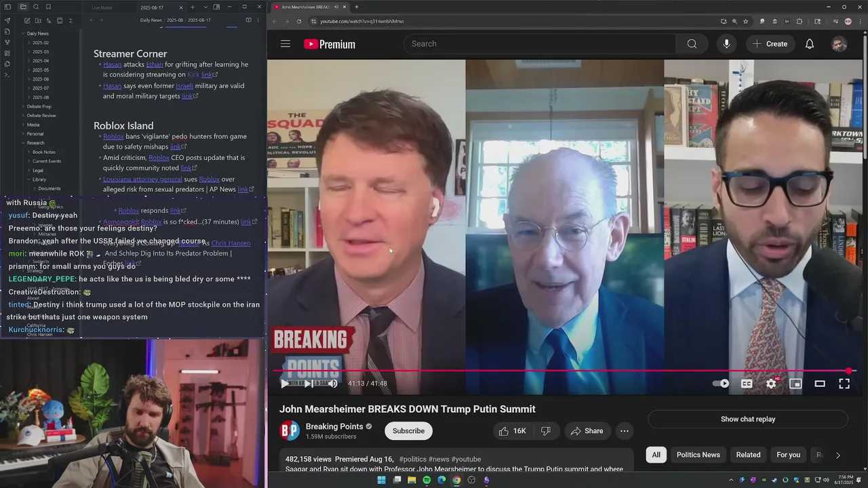Screen dimensions: 868x488
Task: Toggle theater mode on the player
Action: [820, 384]
